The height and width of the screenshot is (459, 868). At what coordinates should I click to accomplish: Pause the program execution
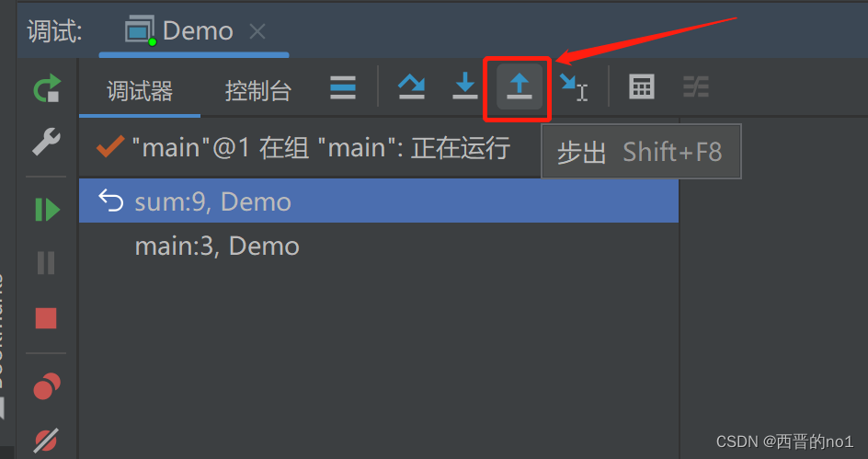(x=46, y=263)
